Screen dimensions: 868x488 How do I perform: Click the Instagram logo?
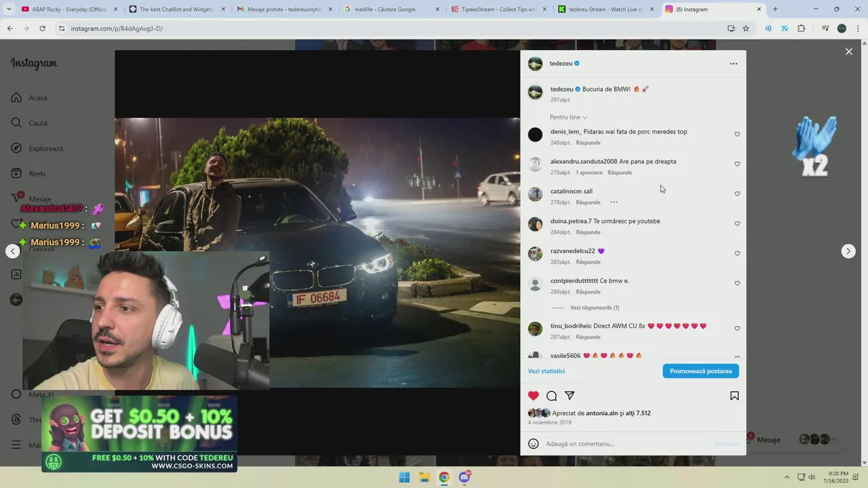tap(34, 64)
